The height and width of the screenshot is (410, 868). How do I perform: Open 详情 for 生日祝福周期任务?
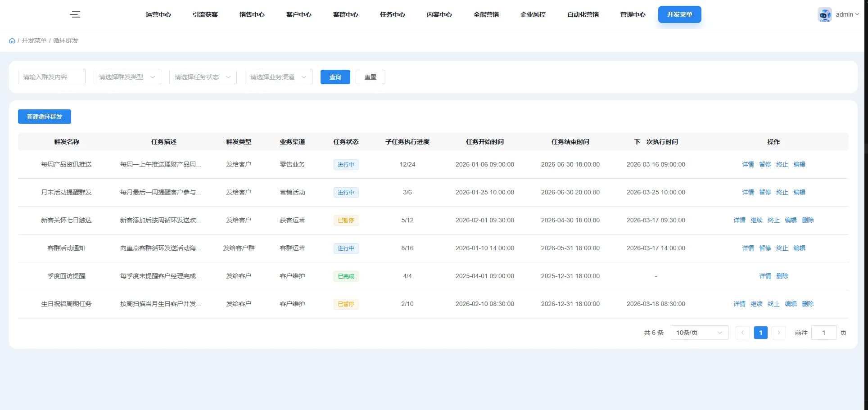(739, 304)
